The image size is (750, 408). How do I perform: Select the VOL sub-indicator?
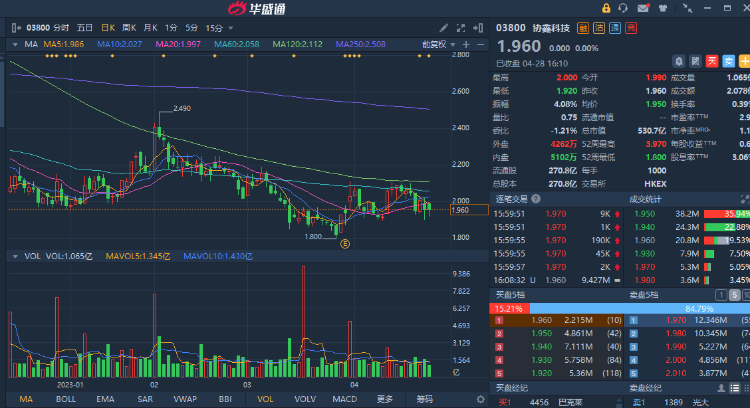click(x=265, y=399)
